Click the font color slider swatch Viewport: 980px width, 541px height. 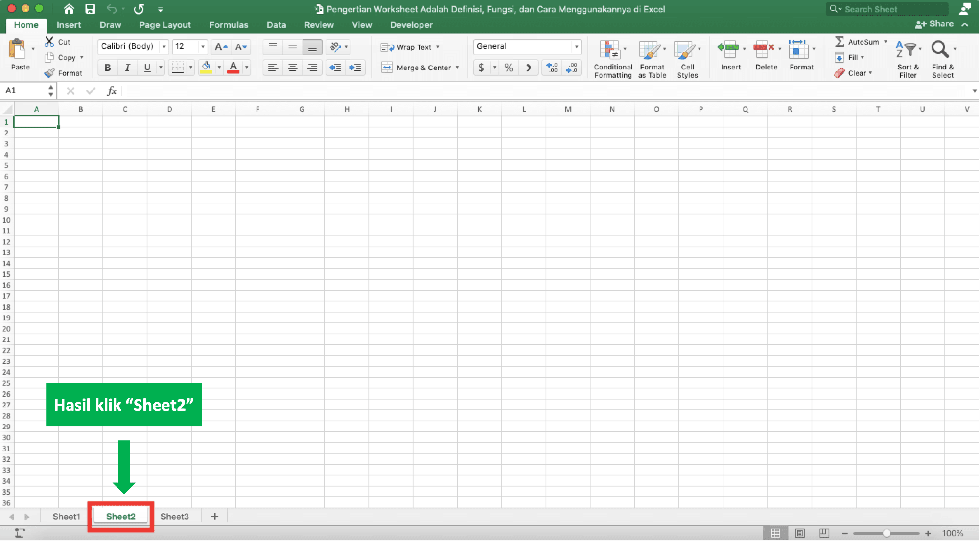pos(233,71)
